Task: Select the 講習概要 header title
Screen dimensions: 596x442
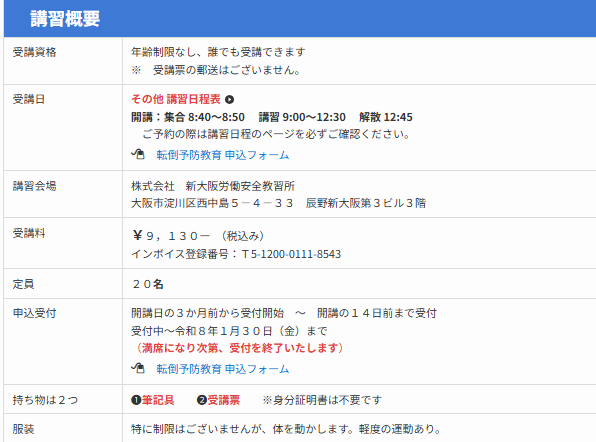Action: pos(65,19)
